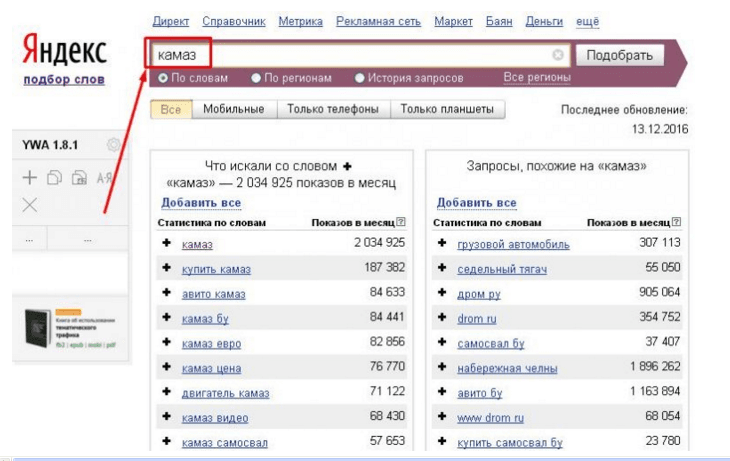730x461 pixels.
Task: Open the «купить камаз» query link
Action: [x=216, y=269]
